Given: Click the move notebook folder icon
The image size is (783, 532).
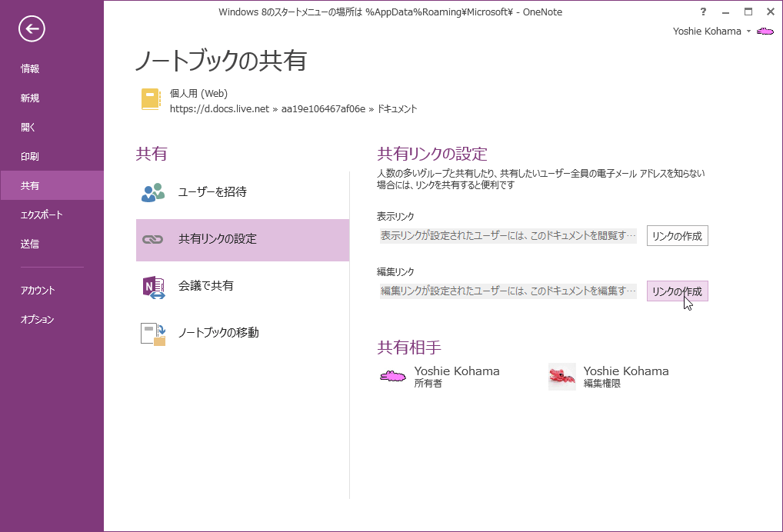Looking at the screenshot, I should coord(153,334).
